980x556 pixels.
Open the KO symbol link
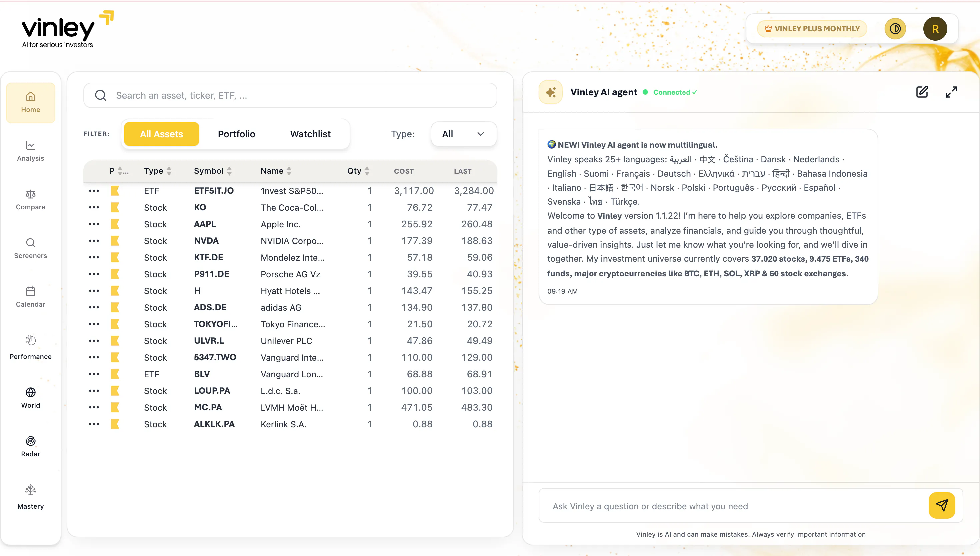(200, 207)
